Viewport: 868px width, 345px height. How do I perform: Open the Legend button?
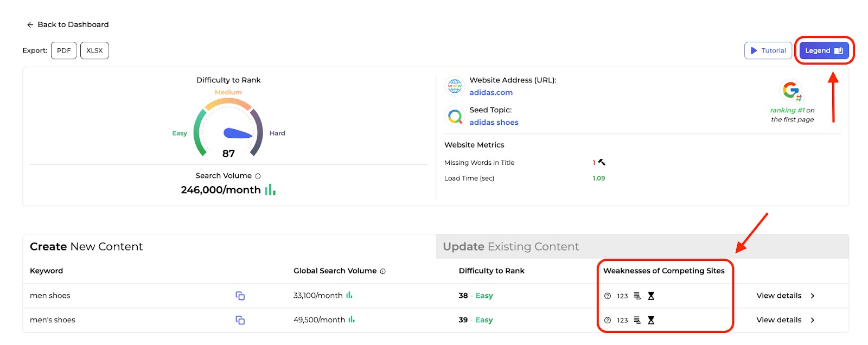coord(824,50)
